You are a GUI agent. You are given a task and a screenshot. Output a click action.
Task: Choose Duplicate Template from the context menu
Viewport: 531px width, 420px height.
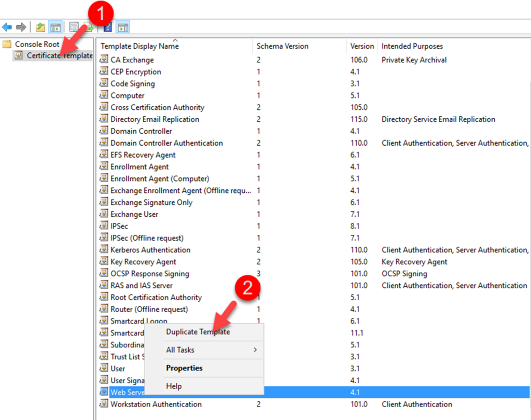[x=198, y=332]
